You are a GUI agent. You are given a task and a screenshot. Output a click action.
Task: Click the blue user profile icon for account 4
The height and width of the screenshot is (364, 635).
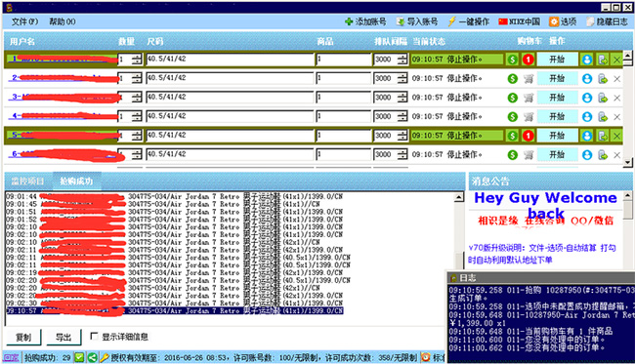point(587,117)
